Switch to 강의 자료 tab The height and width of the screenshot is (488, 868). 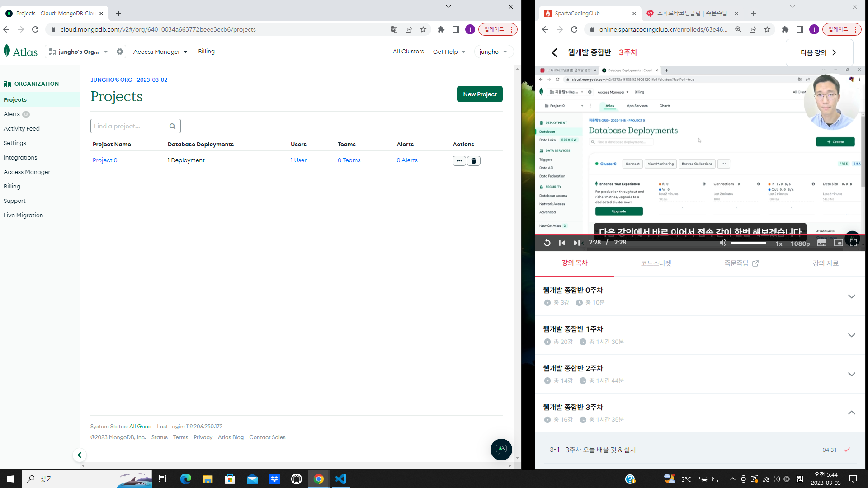(826, 263)
